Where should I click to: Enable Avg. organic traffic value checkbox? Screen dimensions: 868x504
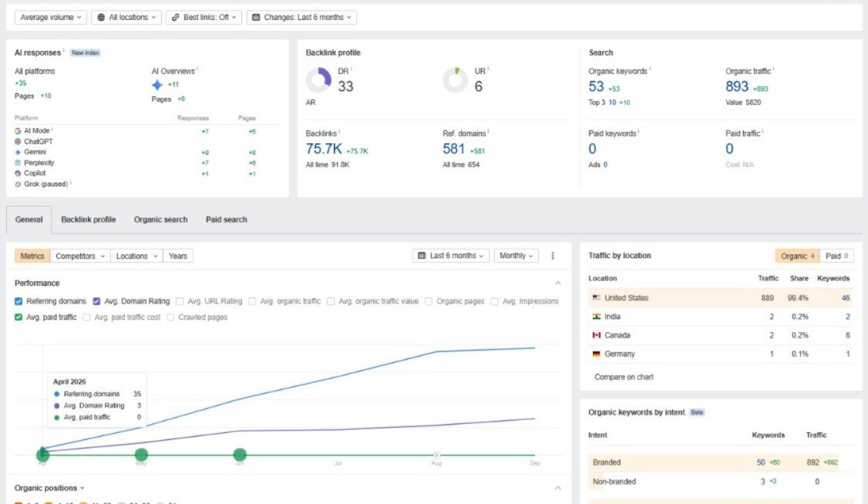[x=331, y=301]
